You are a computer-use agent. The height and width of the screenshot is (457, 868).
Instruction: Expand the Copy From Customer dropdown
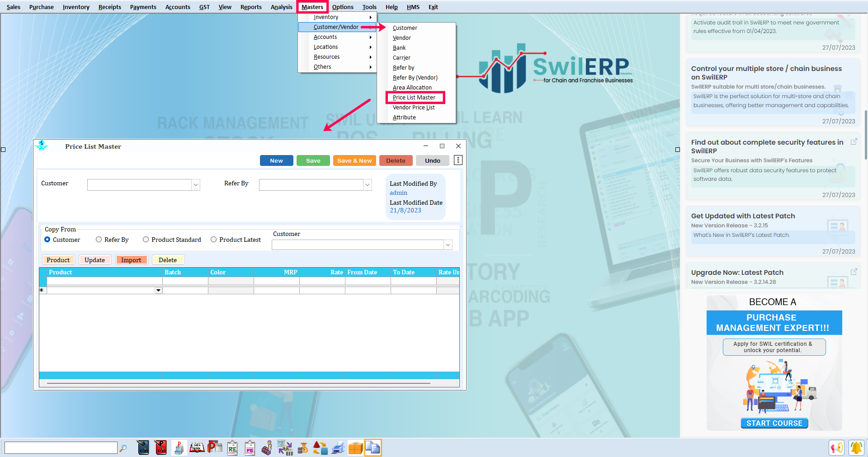448,245
